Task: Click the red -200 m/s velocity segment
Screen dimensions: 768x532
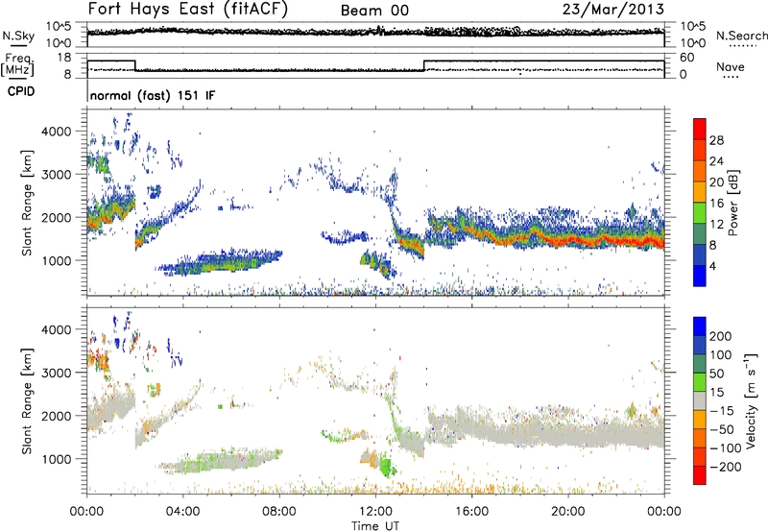Action: (x=700, y=475)
